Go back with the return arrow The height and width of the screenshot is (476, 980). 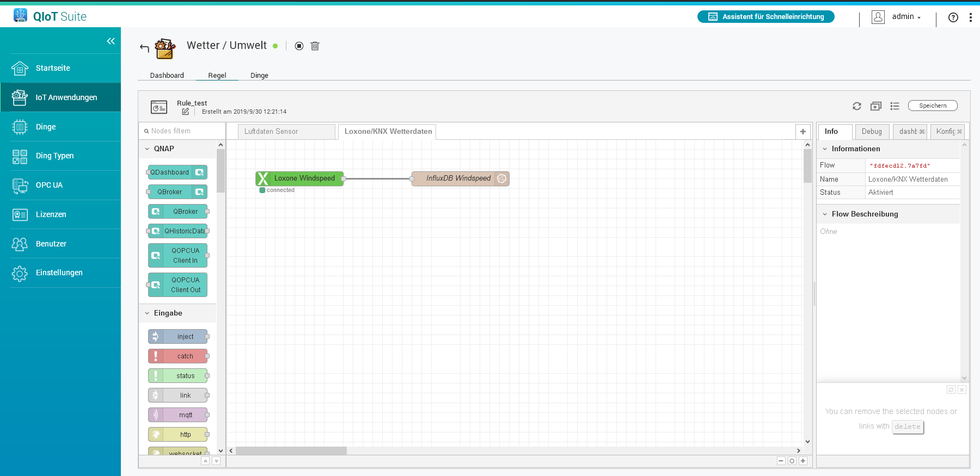[x=144, y=48]
